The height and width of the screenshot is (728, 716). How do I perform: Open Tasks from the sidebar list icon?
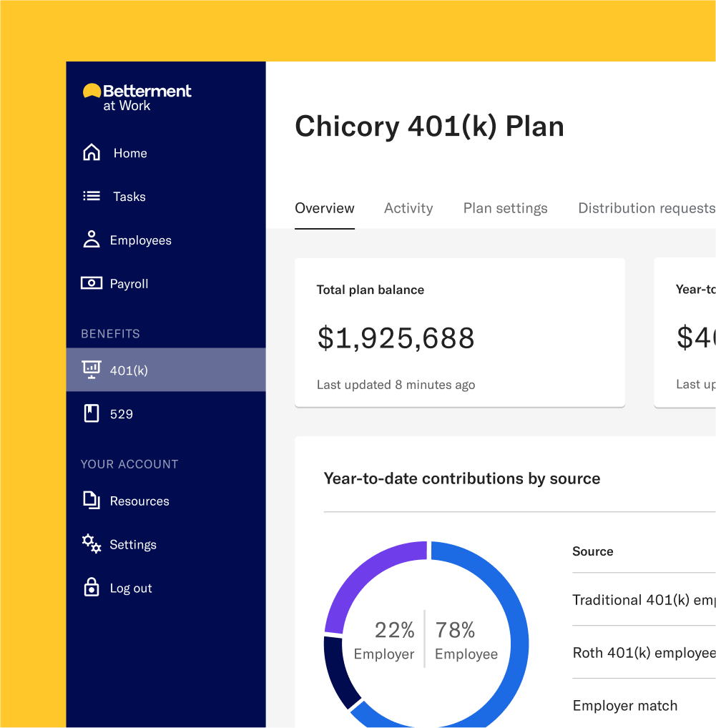(x=91, y=196)
